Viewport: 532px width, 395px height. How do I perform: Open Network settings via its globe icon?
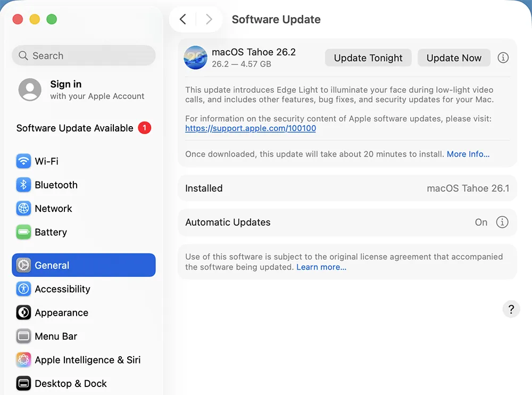(x=23, y=208)
